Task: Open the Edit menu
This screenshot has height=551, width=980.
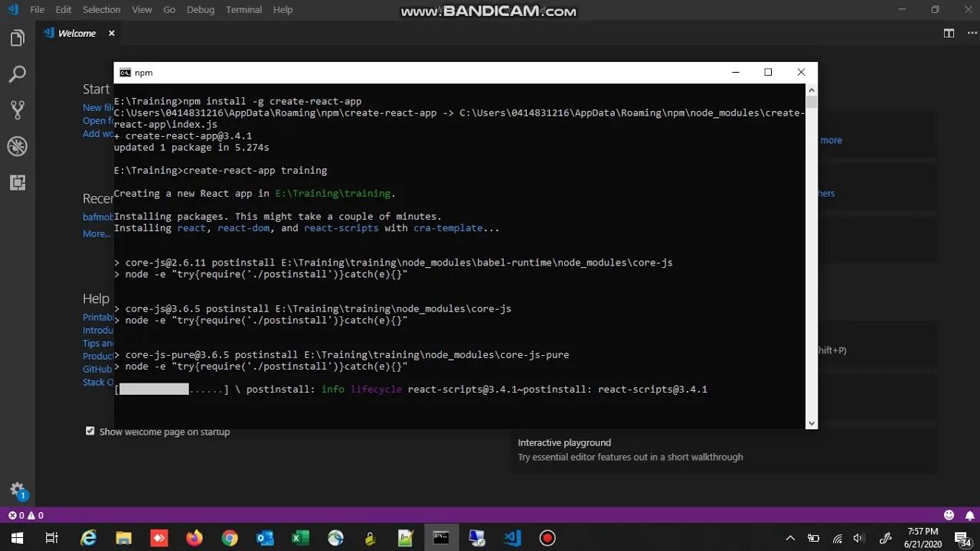Action: [64, 9]
